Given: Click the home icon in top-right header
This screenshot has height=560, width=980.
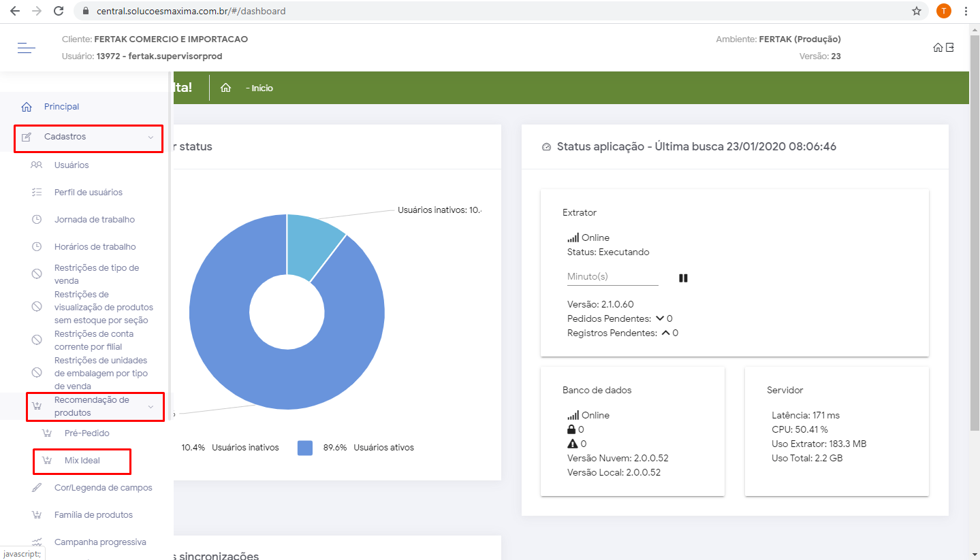Looking at the screenshot, I should pyautogui.click(x=938, y=48).
